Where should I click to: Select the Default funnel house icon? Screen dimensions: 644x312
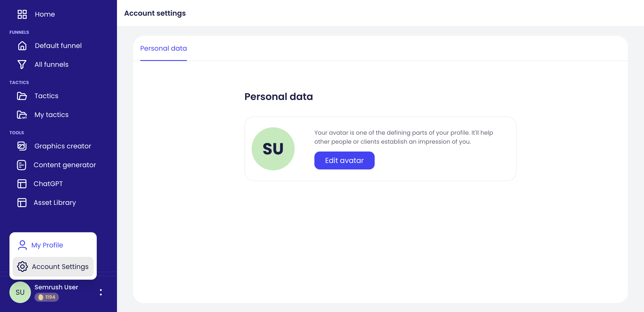click(22, 46)
